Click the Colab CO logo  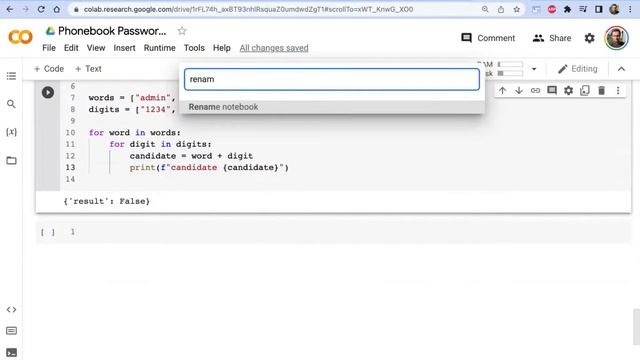pos(20,37)
